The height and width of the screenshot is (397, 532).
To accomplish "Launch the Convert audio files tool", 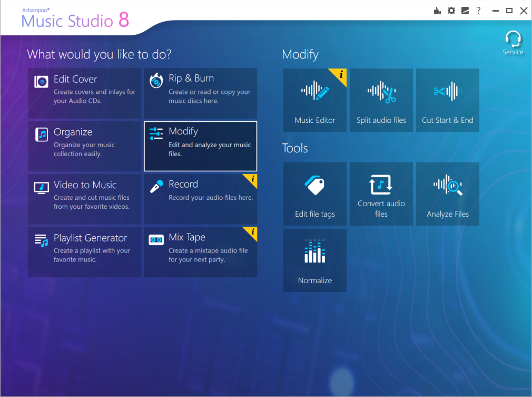I will [x=381, y=194].
